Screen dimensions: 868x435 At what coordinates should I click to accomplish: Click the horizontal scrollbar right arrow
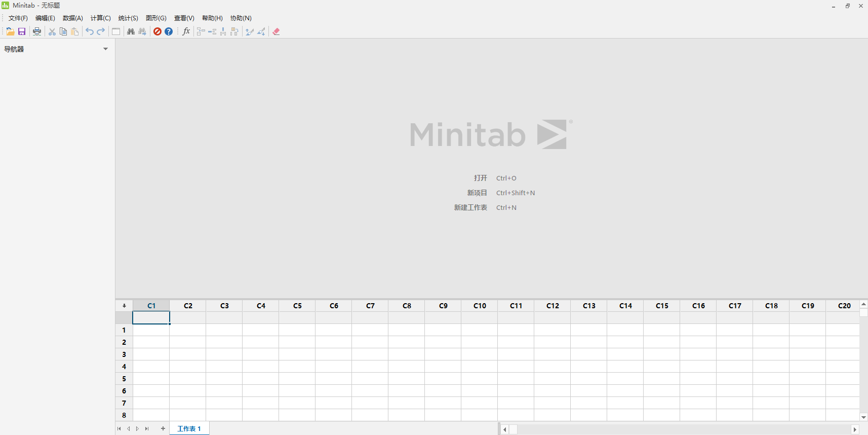click(x=855, y=429)
